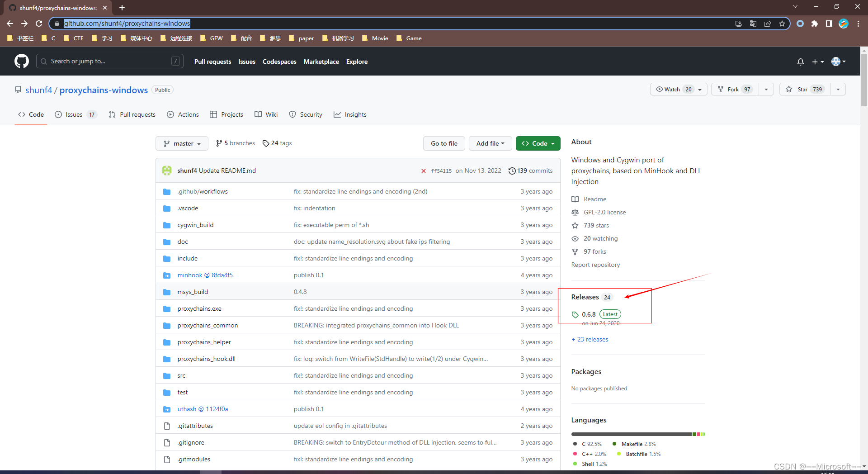Viewport: 868px width, 474px height.
Task: Expand the Watch options dropdown arrow
Action: coord(700,89)
